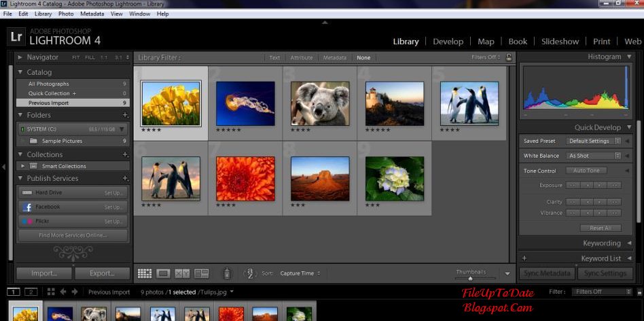This screenshot has height=321, width=644.
Task: Set Navigator zoom to 3:1
Action: click(x=118, y=58)
